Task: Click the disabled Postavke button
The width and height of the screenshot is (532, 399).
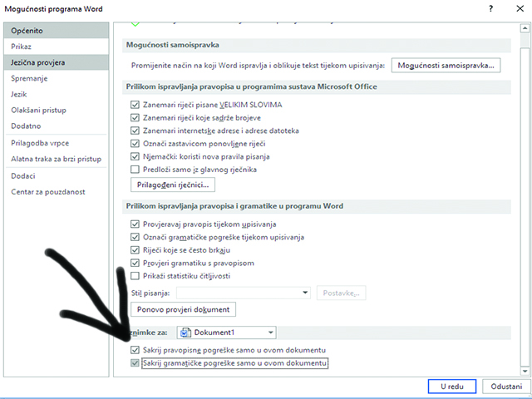Action: [x=342, y=293]
